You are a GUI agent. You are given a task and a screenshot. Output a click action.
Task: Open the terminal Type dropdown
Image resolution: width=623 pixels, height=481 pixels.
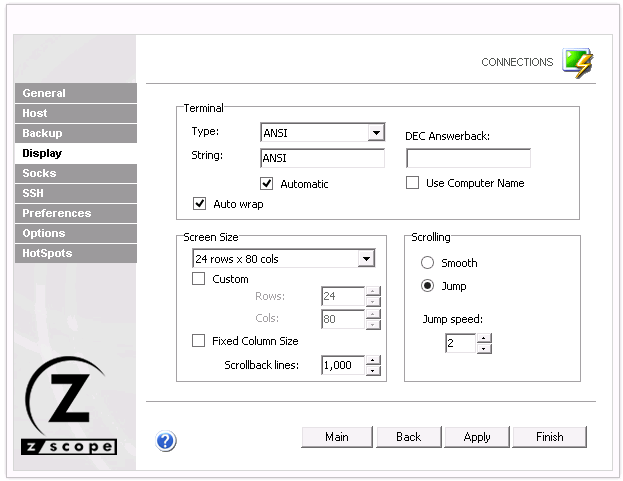click(376, 132)
